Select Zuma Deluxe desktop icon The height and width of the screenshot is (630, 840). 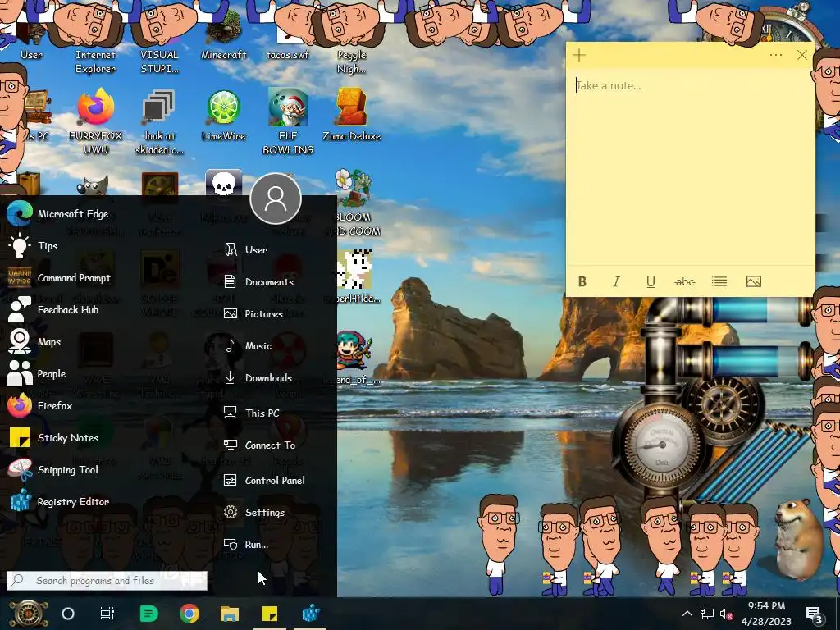(x=351, y=115)
